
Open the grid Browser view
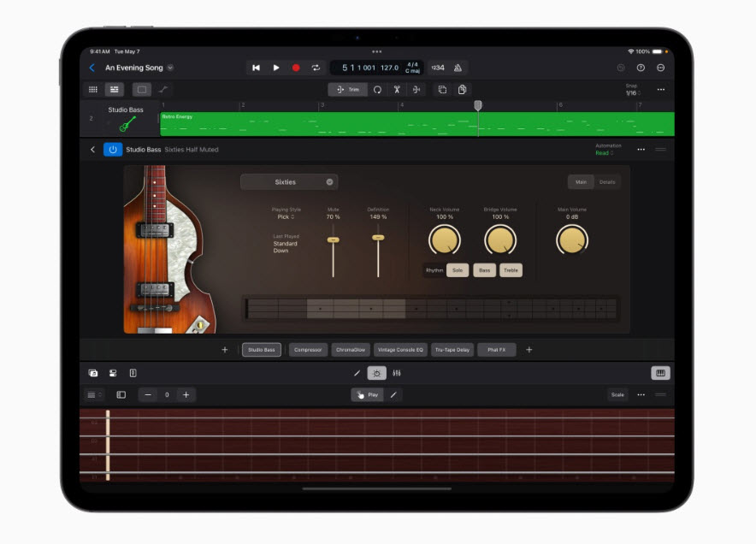coord(93,89)
